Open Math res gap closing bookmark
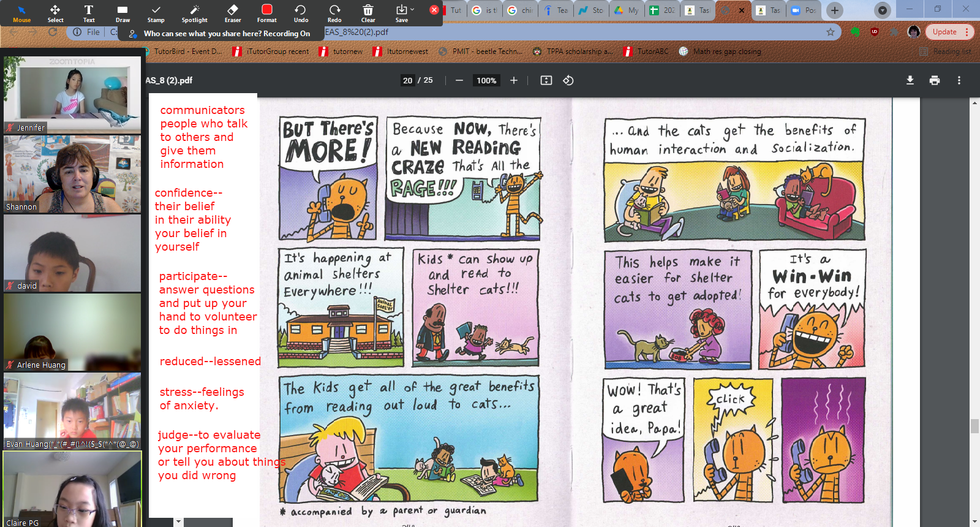 (720, 51)
